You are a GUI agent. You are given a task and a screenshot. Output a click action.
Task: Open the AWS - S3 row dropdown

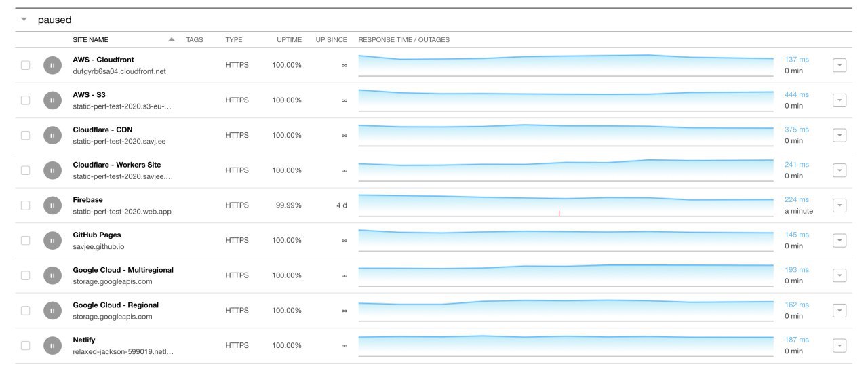pyautogui.click(x=839, y=100)
